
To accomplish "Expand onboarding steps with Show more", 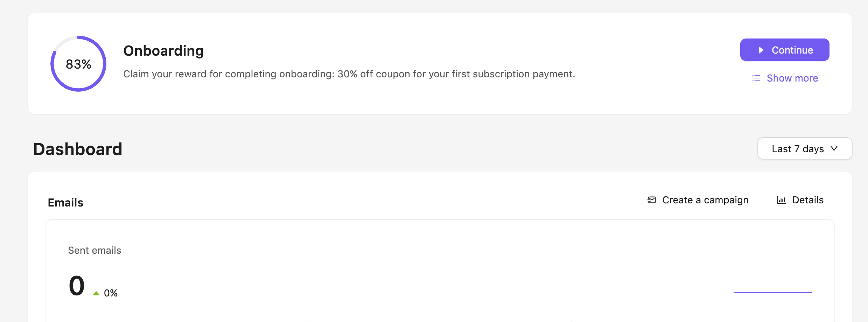I will point(792,78).
